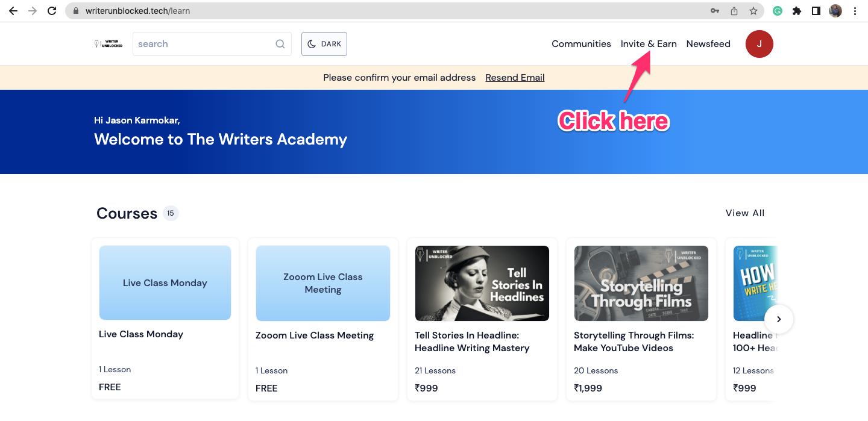Open Live Class Monday thumbnail
The height and width of the screenshot is (421, 868).
(165, 283)
